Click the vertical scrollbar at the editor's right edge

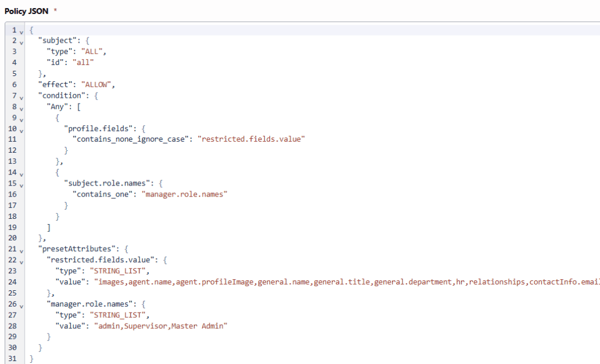pyautogui.click(x=597, y=176)
